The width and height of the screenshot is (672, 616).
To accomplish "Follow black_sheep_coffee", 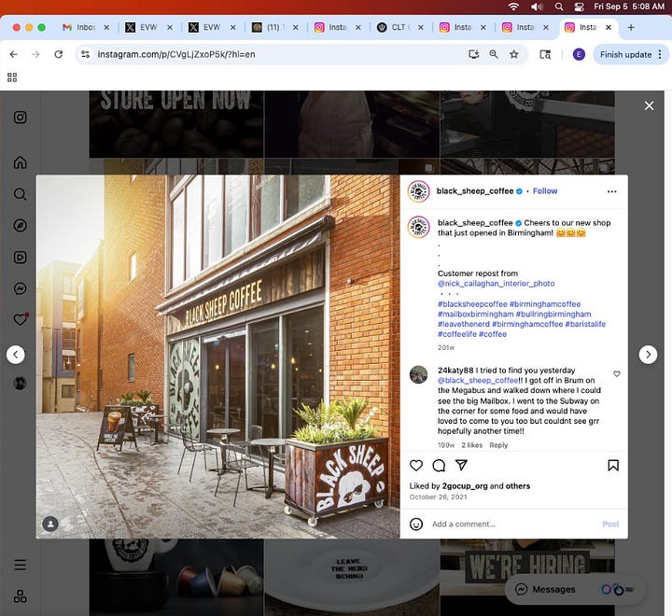I will tap(545, 191).
